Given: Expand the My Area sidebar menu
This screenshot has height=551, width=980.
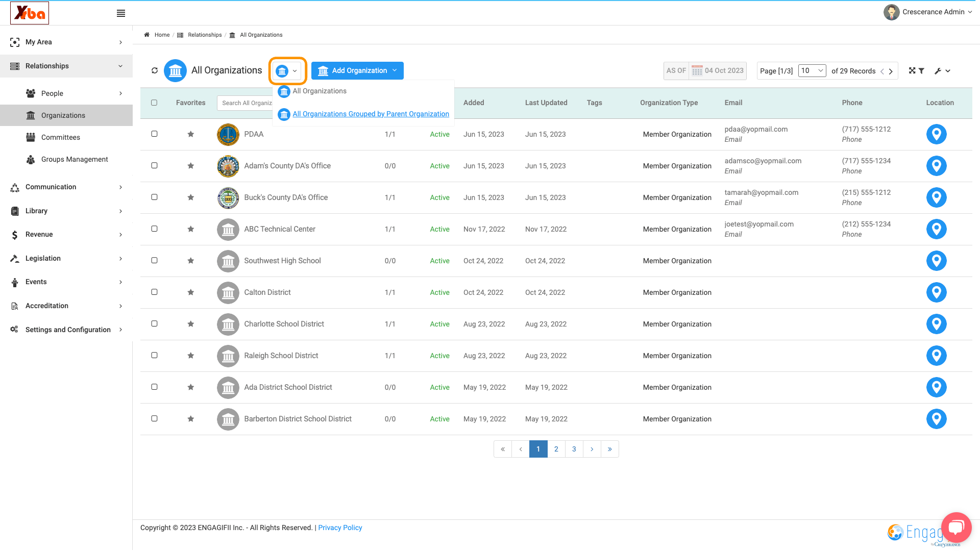Looking at the screenshot, I should [x=66, y=42].
